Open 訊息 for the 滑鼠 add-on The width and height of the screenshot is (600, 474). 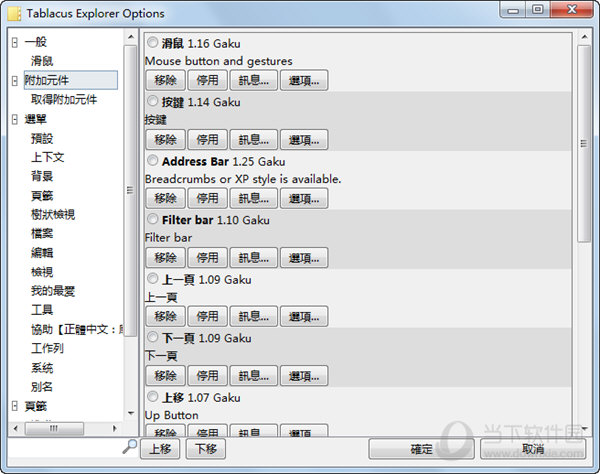(x=253, y=80)
